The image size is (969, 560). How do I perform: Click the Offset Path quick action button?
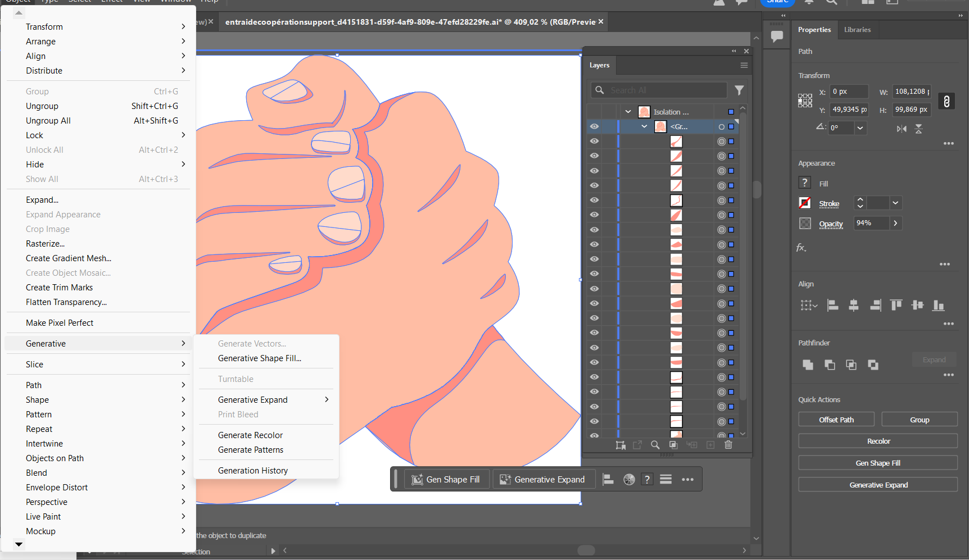click(836, 419)
